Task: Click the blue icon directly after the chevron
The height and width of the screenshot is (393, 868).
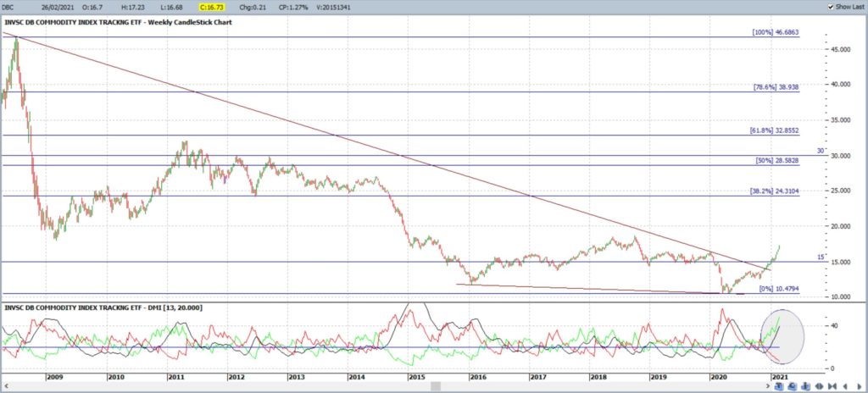Action: pyautogui.click(x=779, y=386)
